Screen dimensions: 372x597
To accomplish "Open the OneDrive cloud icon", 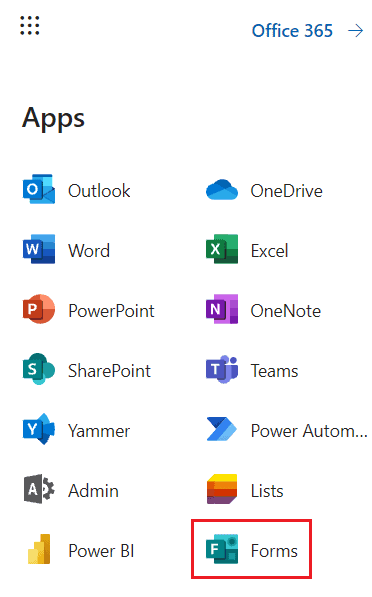I will point(222,190).
